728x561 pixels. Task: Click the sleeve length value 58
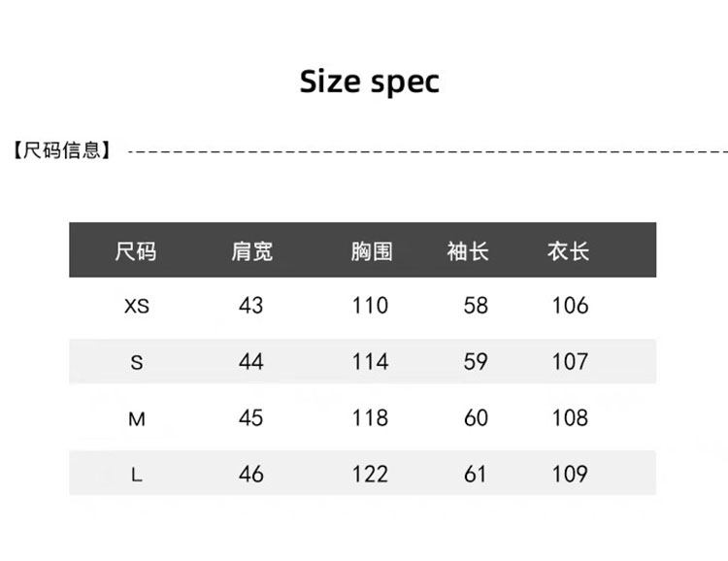[476, 306]
